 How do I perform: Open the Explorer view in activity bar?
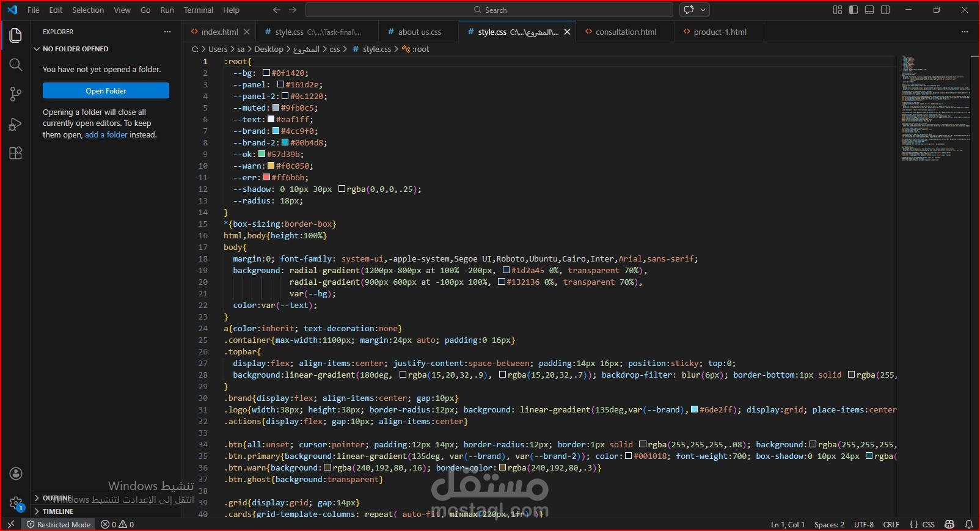16,35
